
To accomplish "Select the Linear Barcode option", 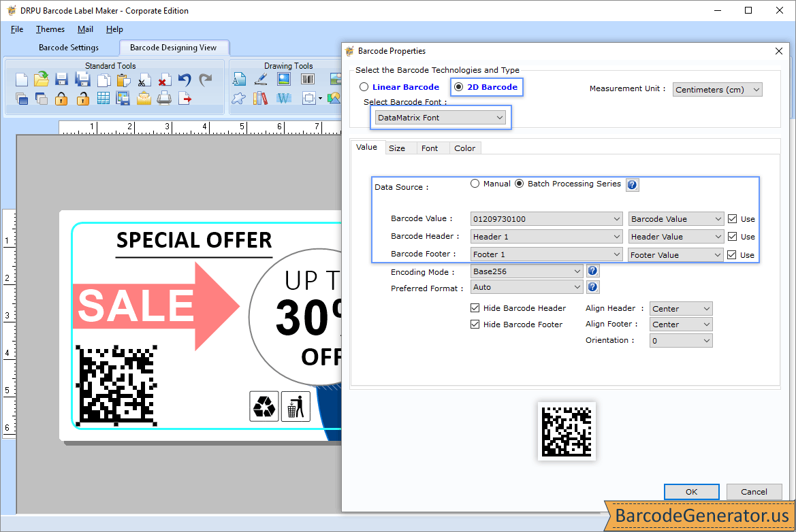I will click(x=400, y=87).
